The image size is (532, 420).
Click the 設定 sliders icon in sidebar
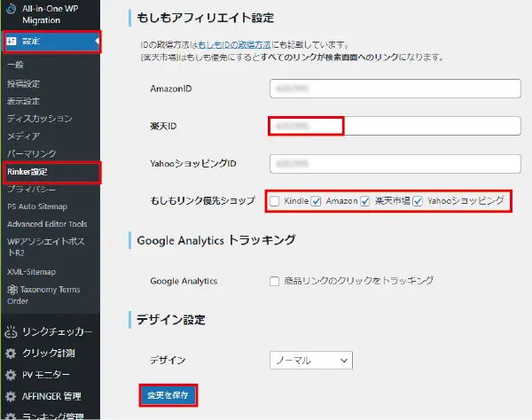pyautogui.click(x=12, y=42)
